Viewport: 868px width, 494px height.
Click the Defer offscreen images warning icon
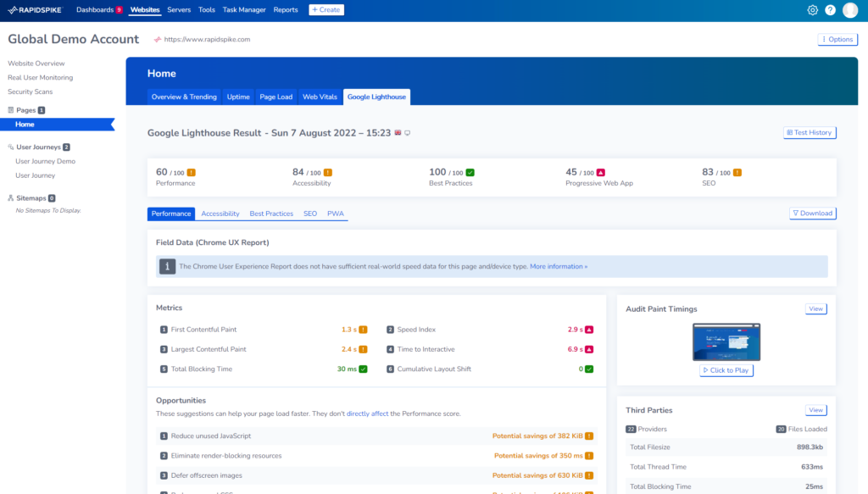pyautogui.click(x=589, y=475)
